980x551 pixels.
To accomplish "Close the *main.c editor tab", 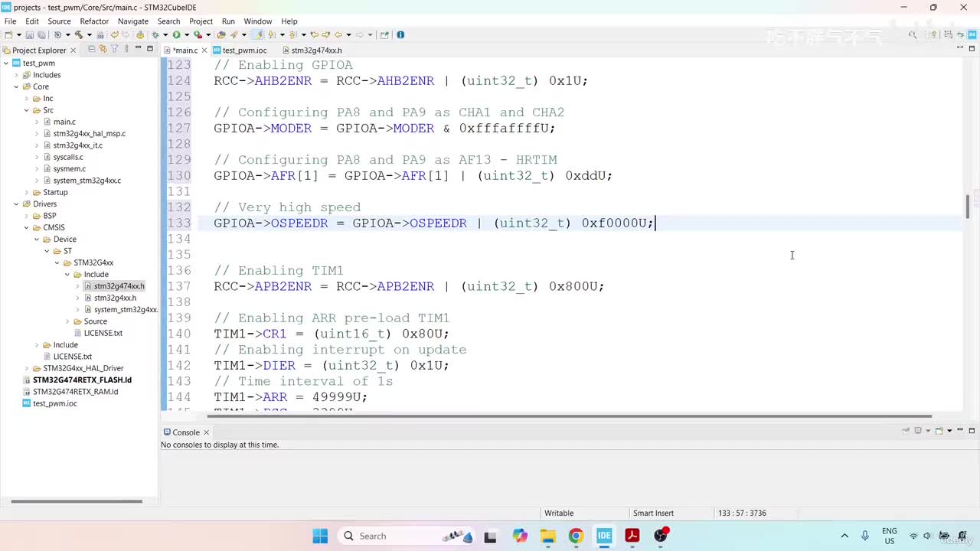I will (204, 51).
